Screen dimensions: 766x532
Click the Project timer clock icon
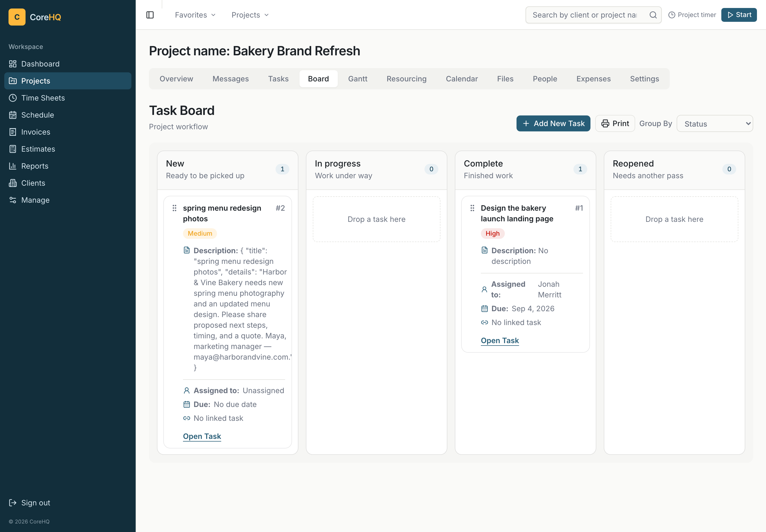[x=672, y=15]
